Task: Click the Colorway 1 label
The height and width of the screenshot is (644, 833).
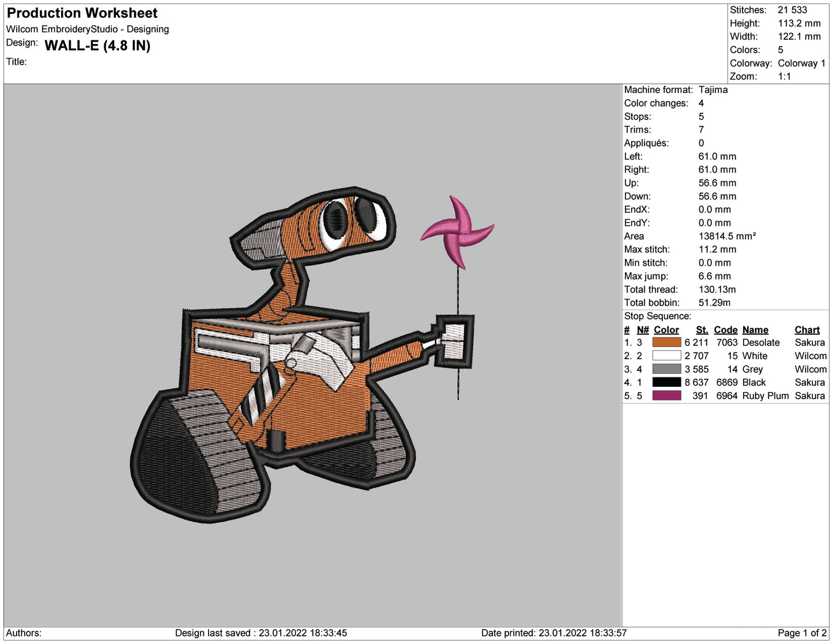Action: (801, 63)
